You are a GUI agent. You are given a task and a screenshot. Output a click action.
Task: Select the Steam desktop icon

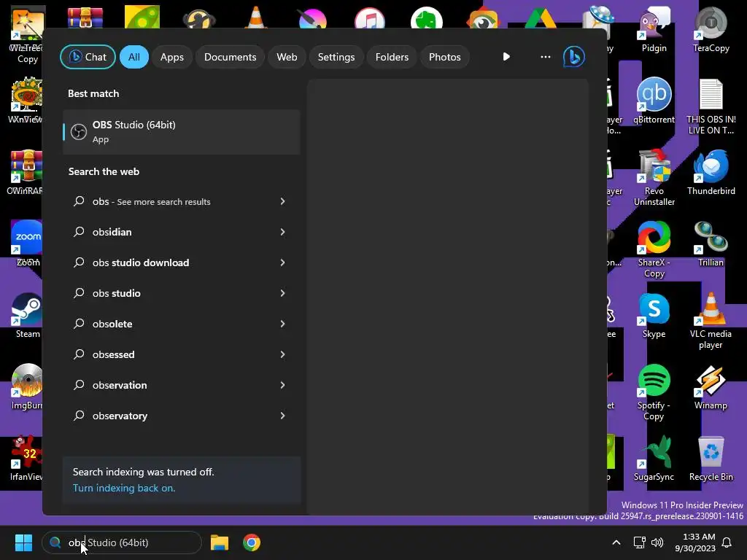coord(27,315)
